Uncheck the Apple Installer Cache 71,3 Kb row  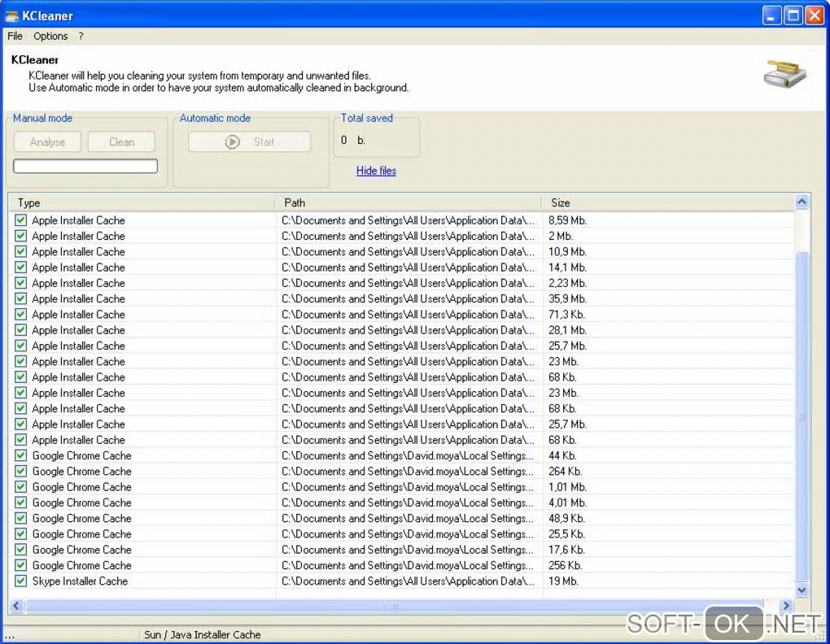click(20, 314)
